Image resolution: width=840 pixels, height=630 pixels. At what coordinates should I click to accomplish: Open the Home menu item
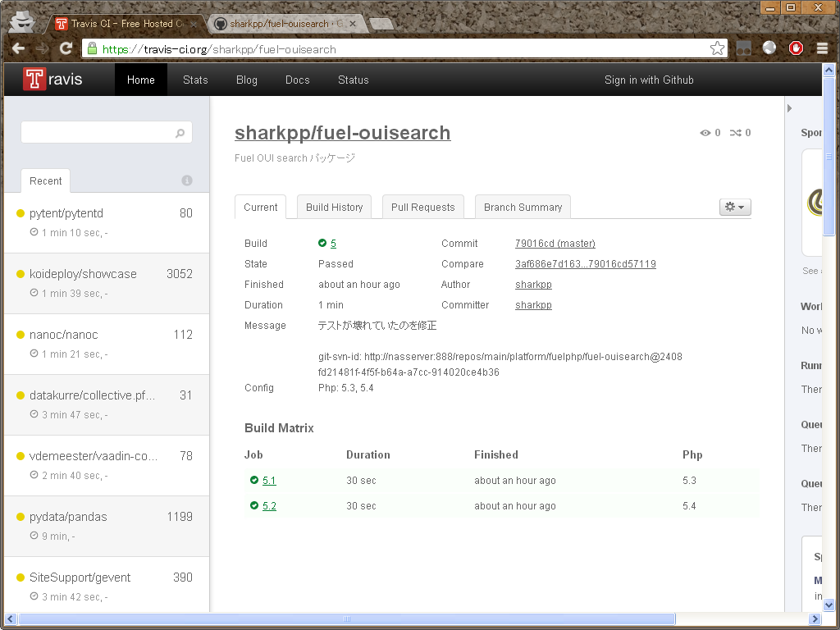(141, 80)
